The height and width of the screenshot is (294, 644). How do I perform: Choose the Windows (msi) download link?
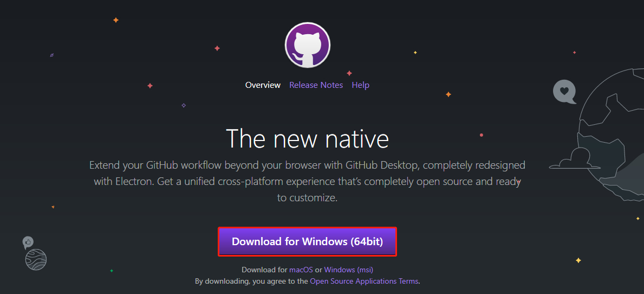(x=348, y=270)
